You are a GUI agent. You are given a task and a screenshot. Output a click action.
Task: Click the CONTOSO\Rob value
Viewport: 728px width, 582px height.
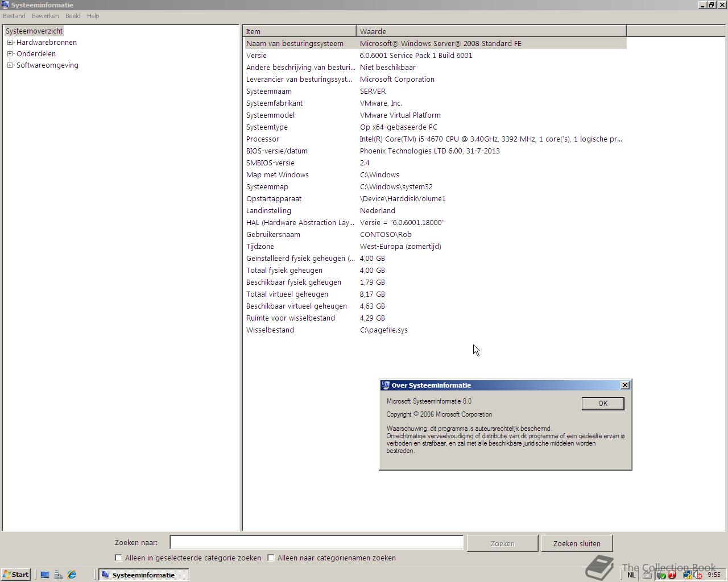[x=386, y=234]
